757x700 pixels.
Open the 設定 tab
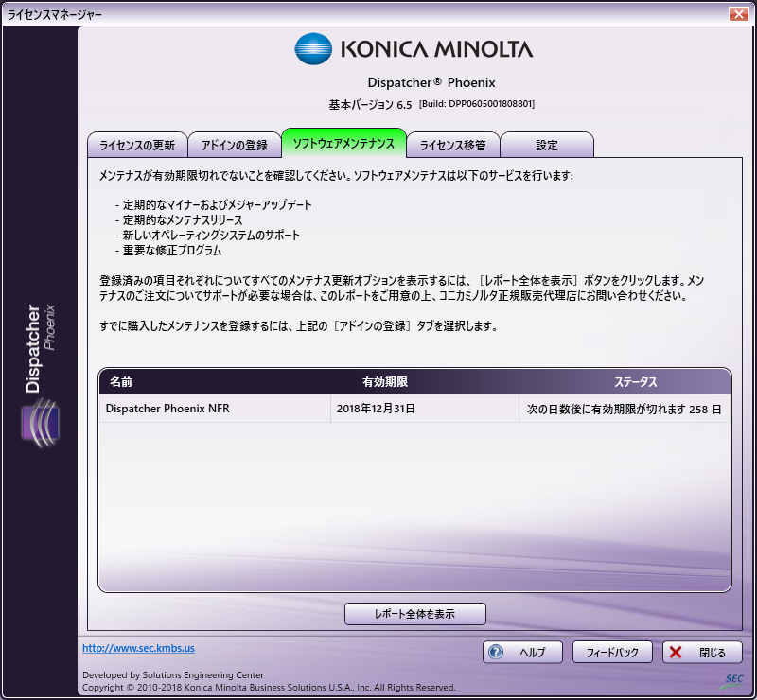(x=547, y=145)
